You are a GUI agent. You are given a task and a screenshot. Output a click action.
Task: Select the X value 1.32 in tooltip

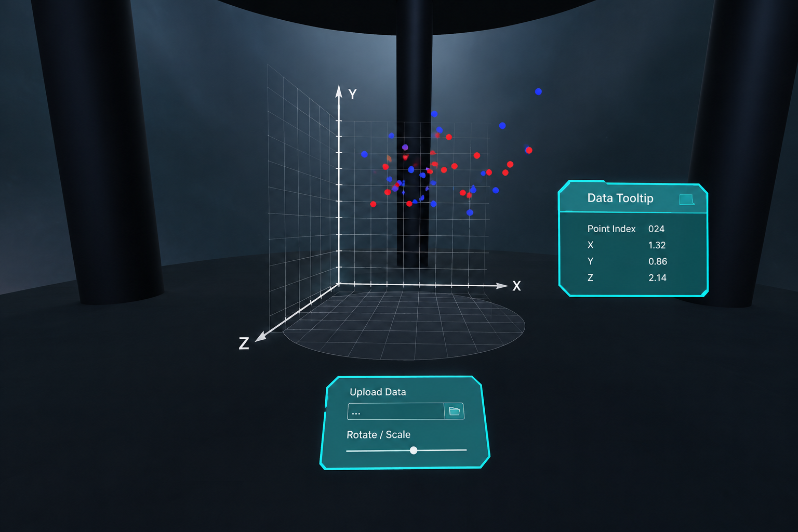tap(657, 245)
